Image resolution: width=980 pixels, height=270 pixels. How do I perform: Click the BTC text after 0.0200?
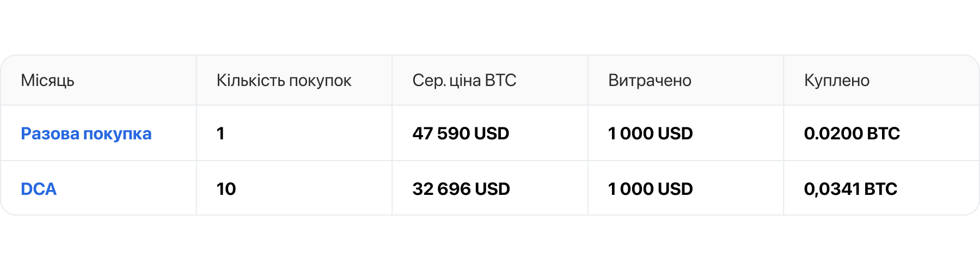pos(884,133)
